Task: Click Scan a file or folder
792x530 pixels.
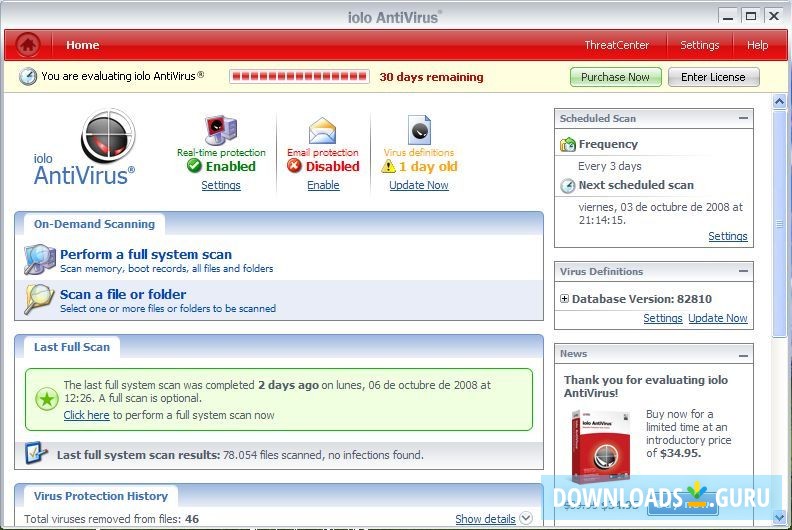Action: pyautogui.click(x=123, y=294)
